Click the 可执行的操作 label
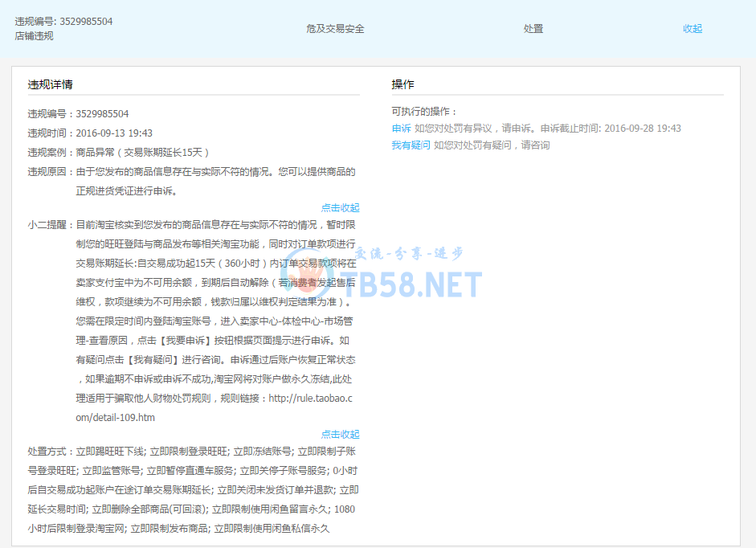The width and height of the screenshot is (756, 548). 423,112
